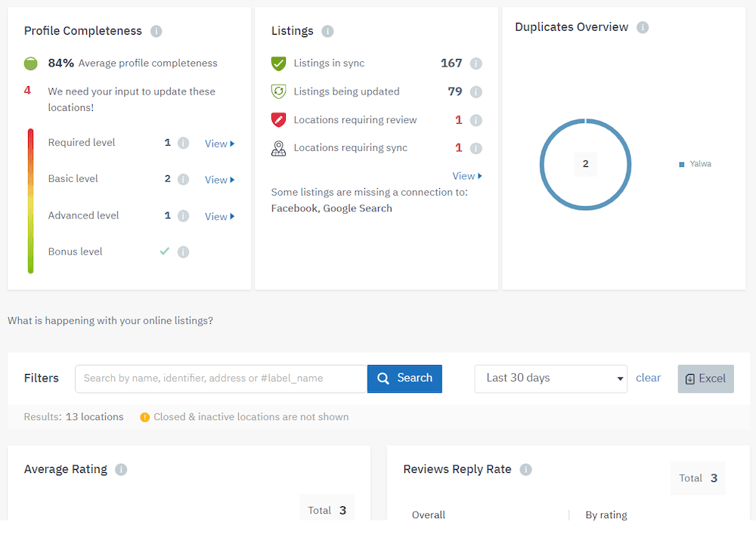Viewport: 756px width, 550px height.
Task: Click the clear filters link
Action: click(648, 378)
